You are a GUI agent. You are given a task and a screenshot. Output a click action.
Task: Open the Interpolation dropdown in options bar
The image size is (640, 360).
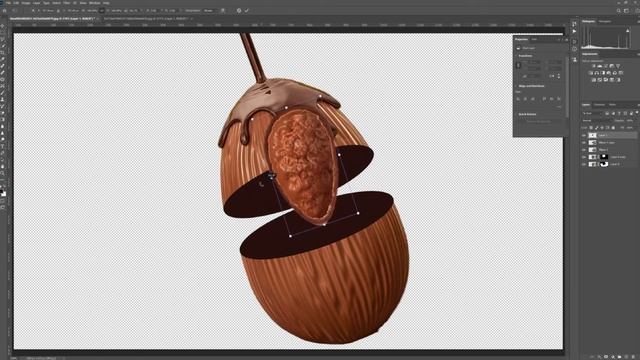point(209,11)
